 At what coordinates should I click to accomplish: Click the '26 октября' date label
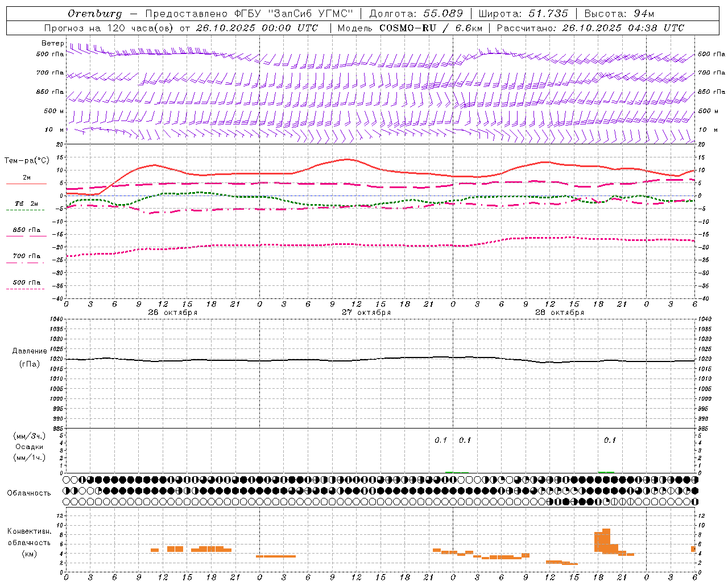click(x=173, y=313)
